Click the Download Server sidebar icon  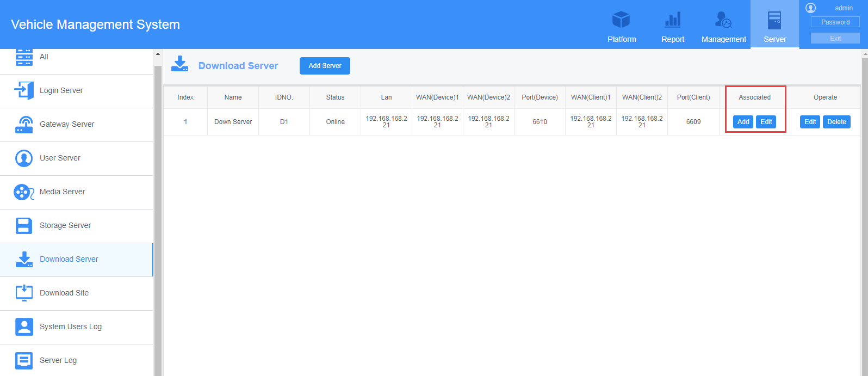24,259
